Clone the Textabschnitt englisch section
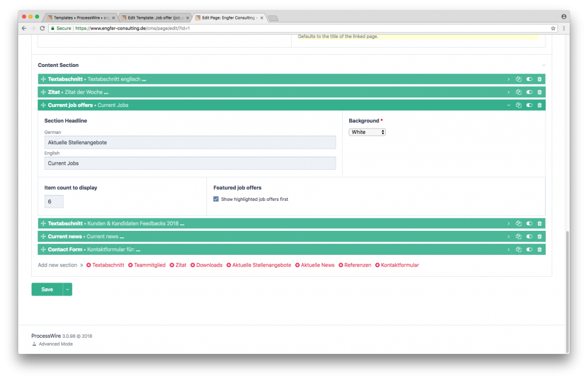This screenshot has height=380, width=588. pos(519,79)
